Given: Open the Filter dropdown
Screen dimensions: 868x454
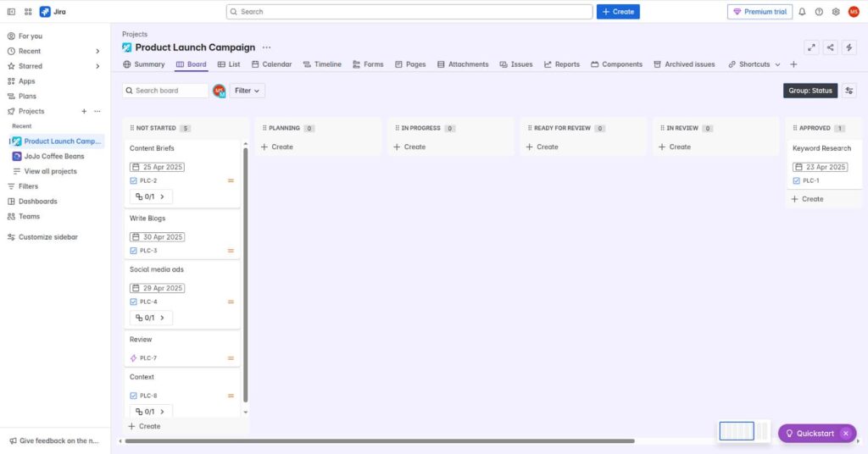Looking at the screenshot, I should tap(247, 91).
